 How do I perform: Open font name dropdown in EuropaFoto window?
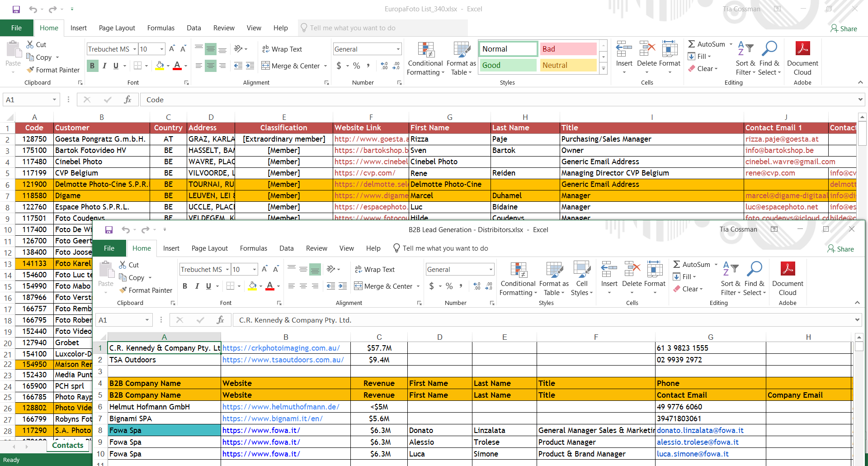[135, 49]
